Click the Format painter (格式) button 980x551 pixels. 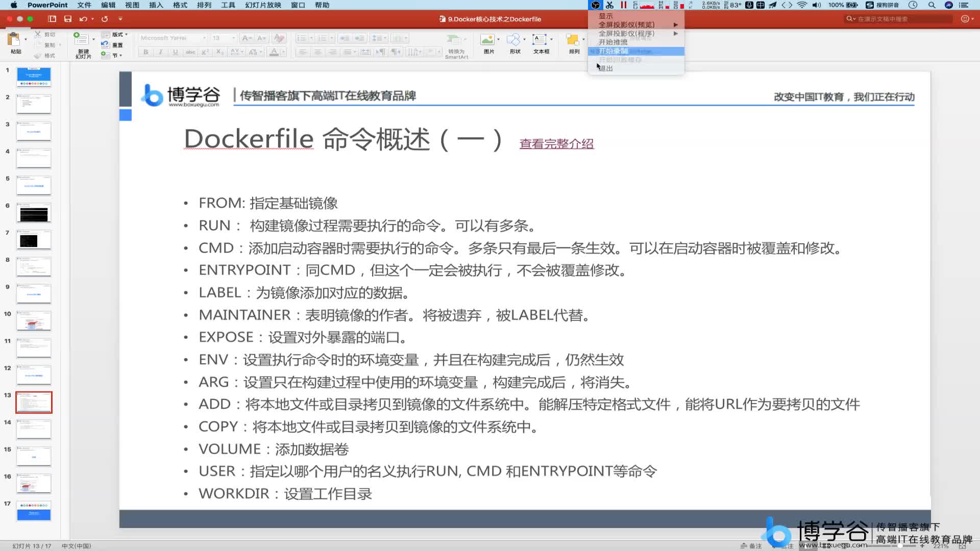45,56
